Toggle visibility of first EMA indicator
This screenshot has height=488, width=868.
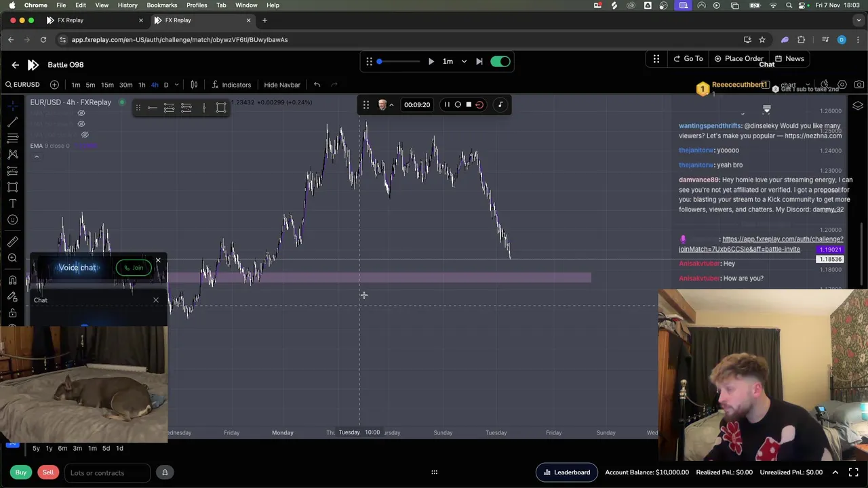(81, 113)
